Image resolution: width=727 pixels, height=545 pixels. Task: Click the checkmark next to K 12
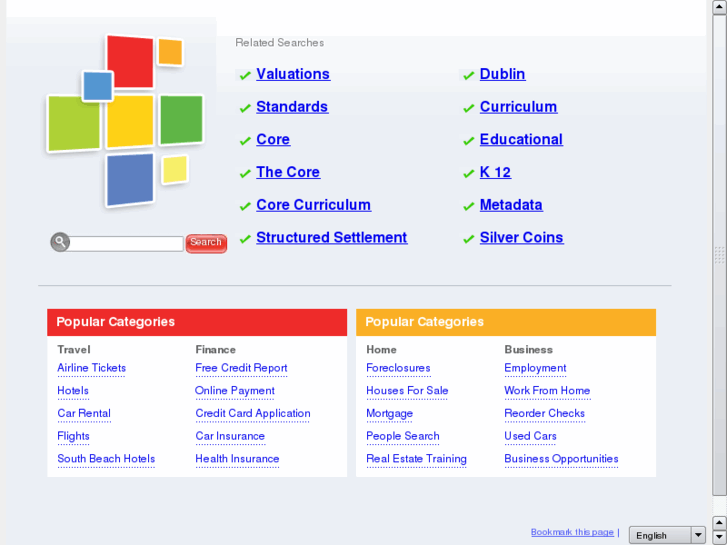point(469,173)
